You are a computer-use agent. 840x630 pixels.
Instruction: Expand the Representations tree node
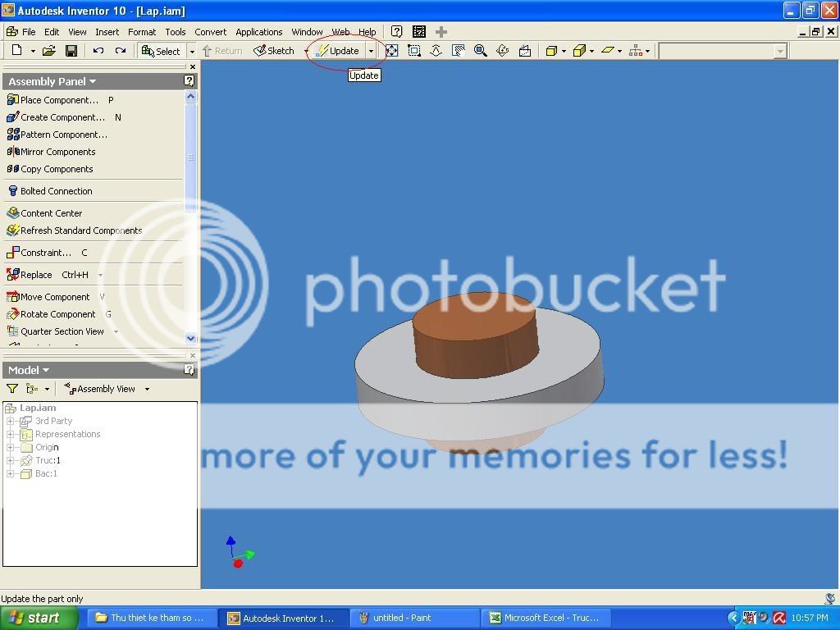tap(10, 434)
